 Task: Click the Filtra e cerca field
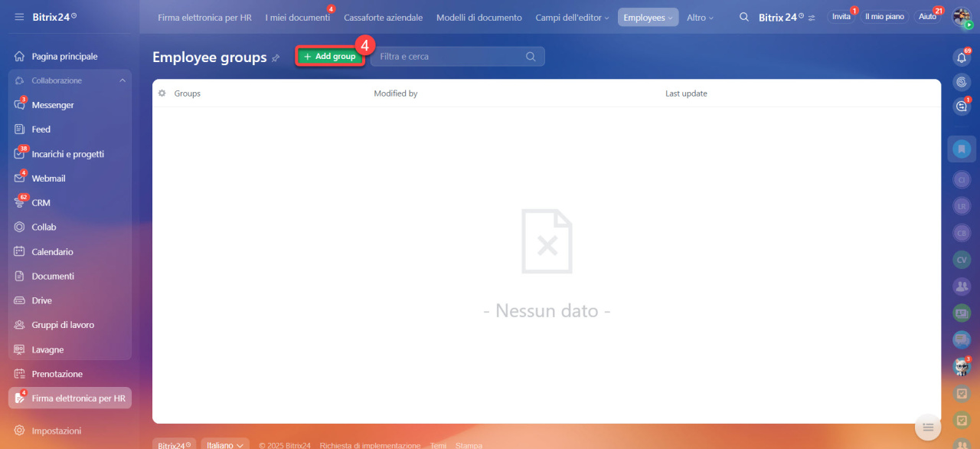(x=448, y=57)
